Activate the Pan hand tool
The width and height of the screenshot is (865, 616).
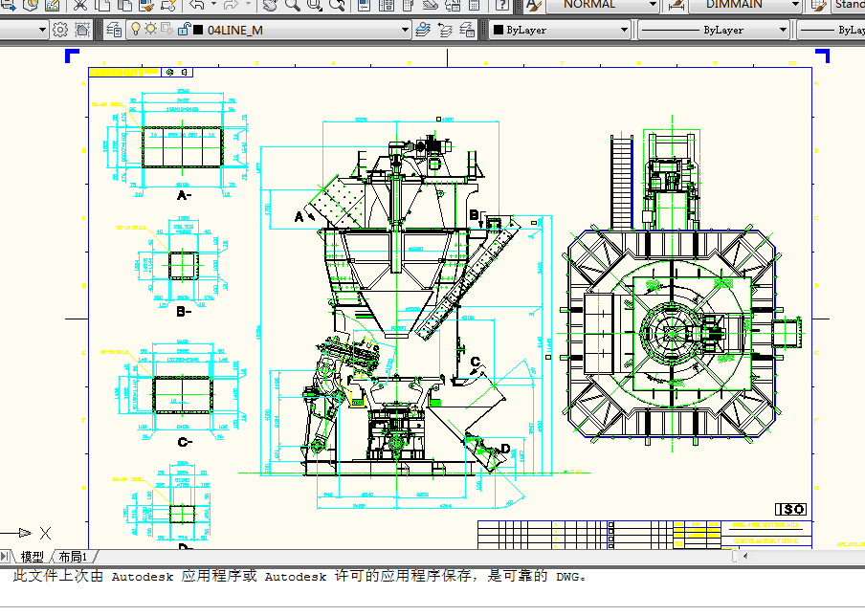270,6
